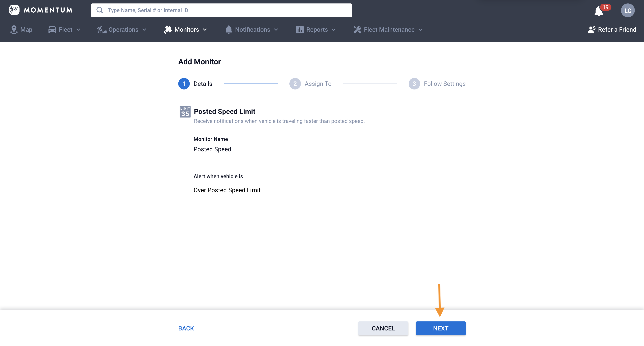Screen dimensions: 644x346
Task: Click the Fleet car icon
Action: [52, 29]
